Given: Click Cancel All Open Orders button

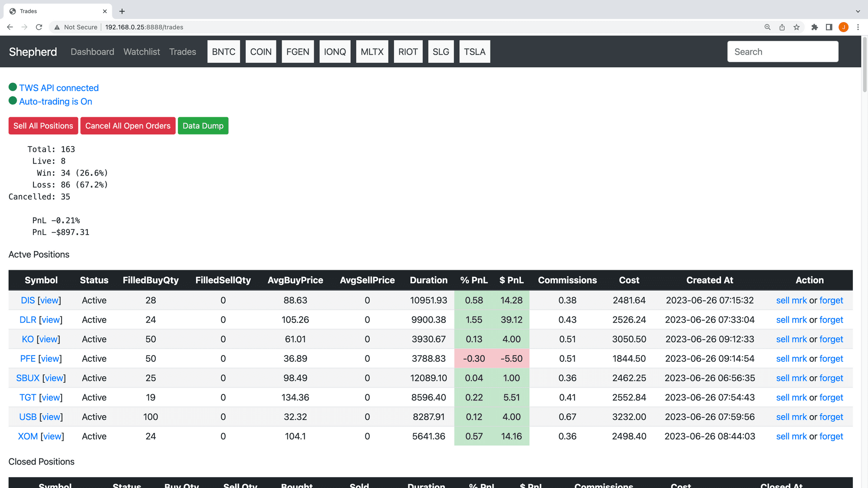Looking at the screenshot, I should pos(128,126).
